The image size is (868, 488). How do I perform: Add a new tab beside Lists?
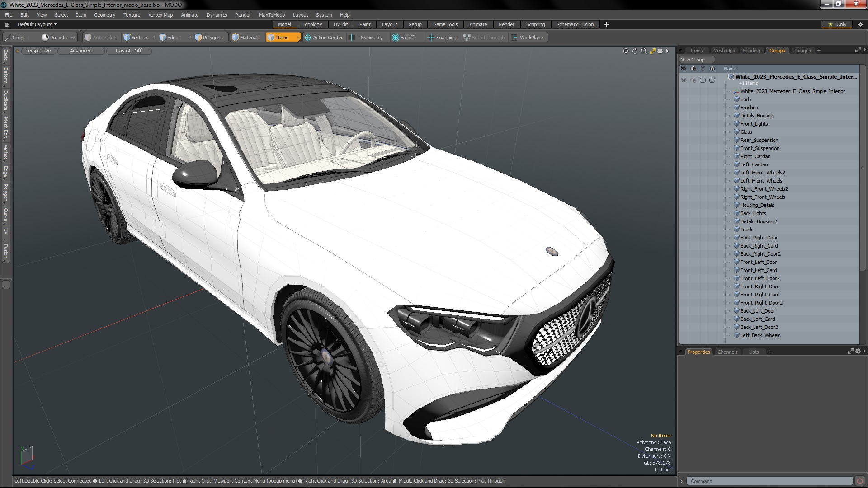pos(770,352)
